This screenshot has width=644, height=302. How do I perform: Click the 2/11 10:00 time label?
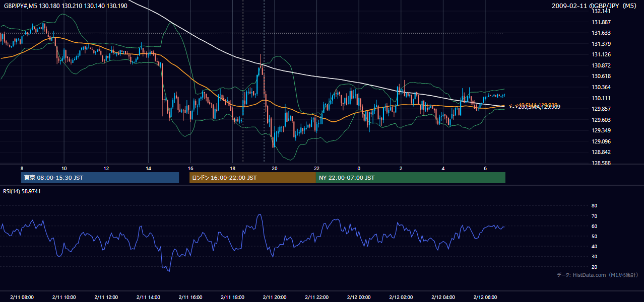tap(64, 297)
